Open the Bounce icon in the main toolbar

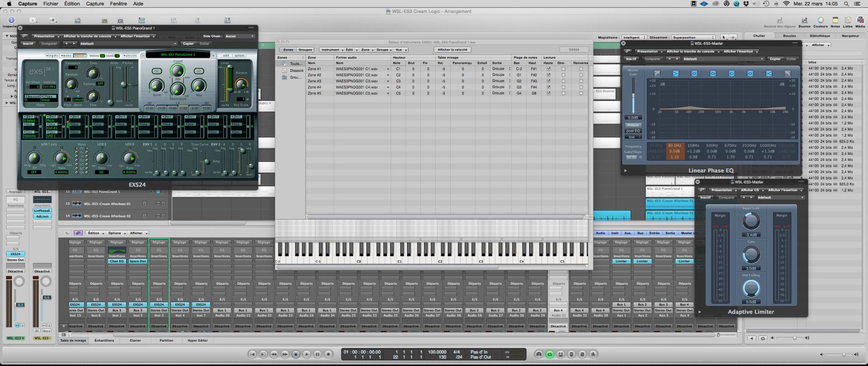[804, 20]
